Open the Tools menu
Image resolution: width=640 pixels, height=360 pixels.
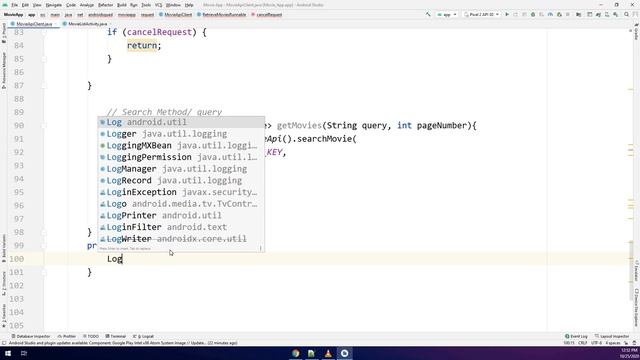146,5
